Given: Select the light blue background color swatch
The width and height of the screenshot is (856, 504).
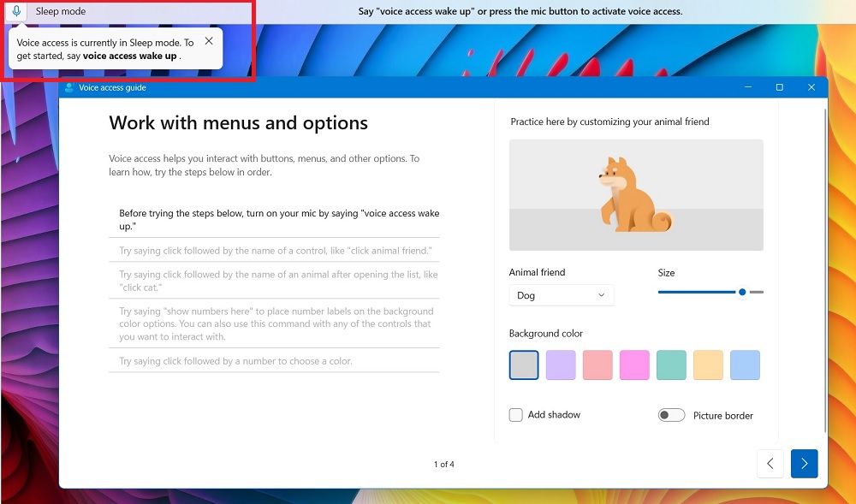Looking at the screenshot, I should (x=746, y=365).
